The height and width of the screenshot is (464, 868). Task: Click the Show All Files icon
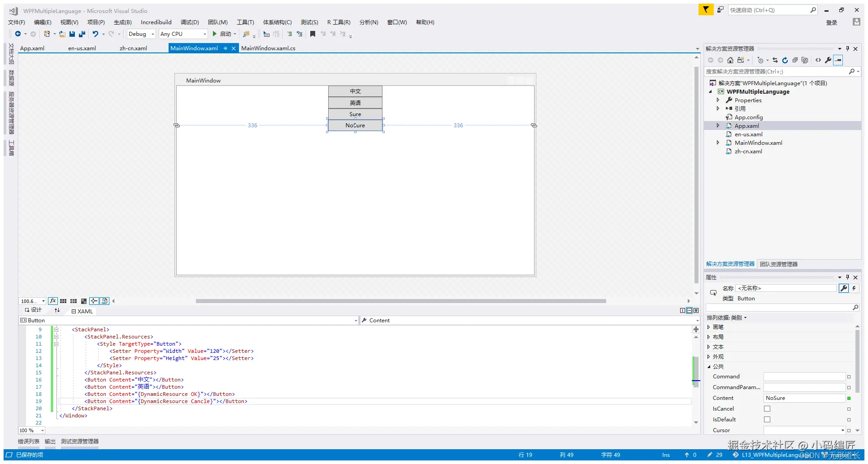[x=805, y=60]
